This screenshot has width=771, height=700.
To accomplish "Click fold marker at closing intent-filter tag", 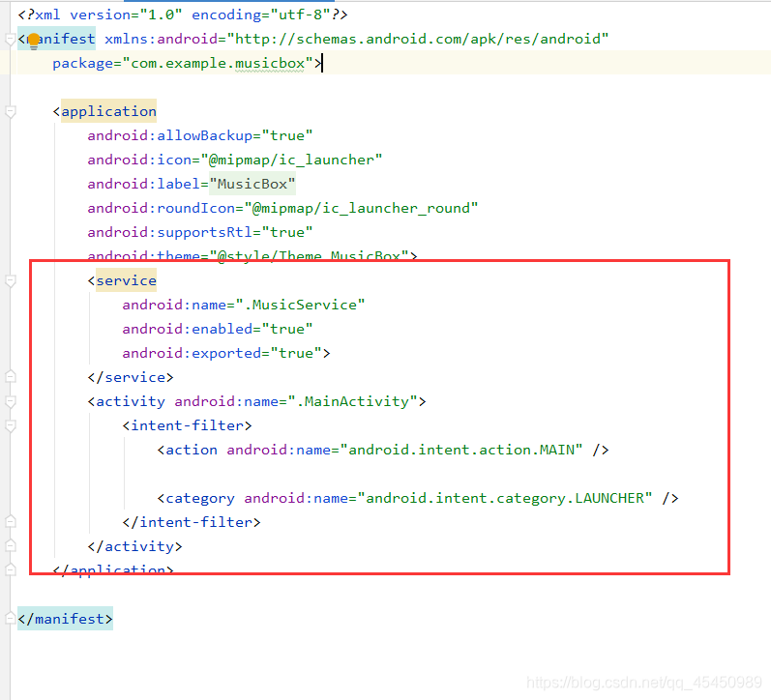I will click(x=10, y=521).
